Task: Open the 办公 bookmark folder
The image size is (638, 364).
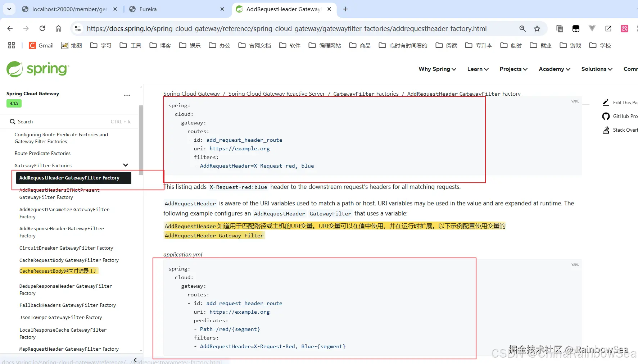Action: [220, 45]
